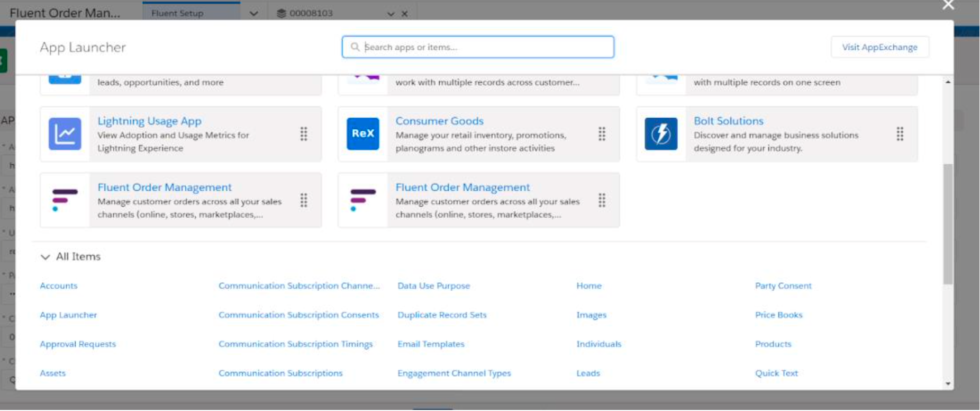Click drag handle on Consumer Goods tile
The image size is (980, 411).
pos(602,134)
